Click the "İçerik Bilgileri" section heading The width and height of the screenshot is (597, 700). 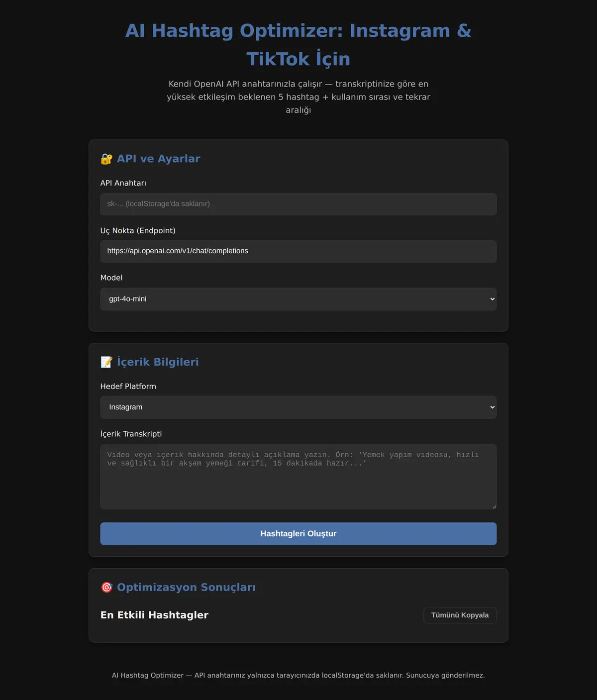point(158,362)
